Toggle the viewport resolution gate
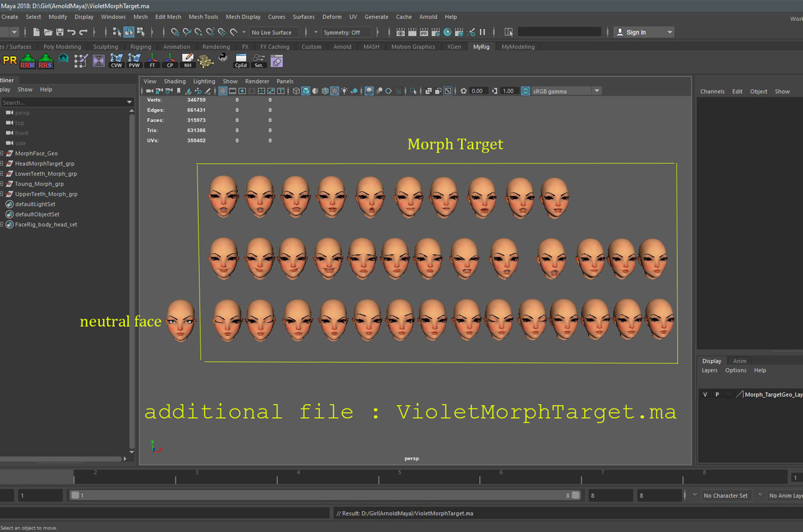803x532 pixels. coord(242,91)
